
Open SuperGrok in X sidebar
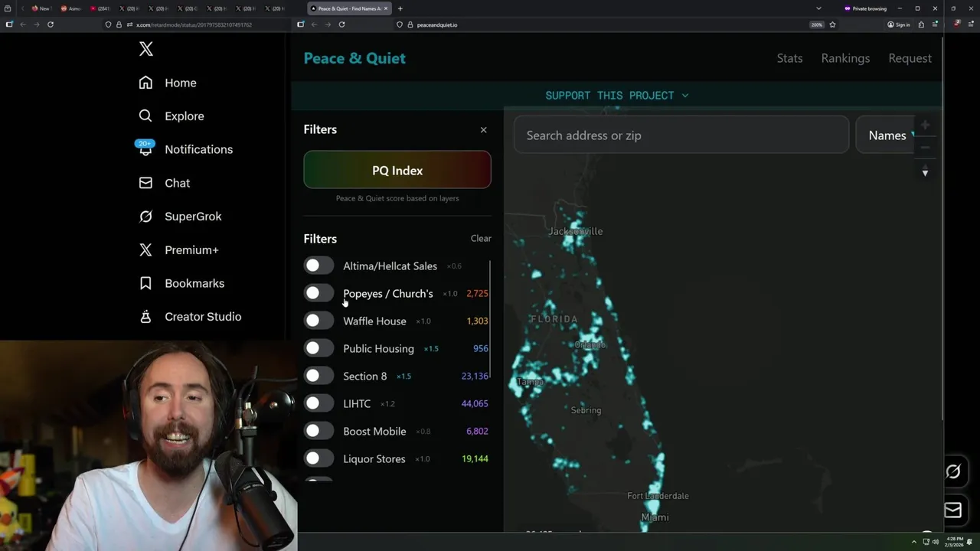pyautogui.click(x=181, y=217)
